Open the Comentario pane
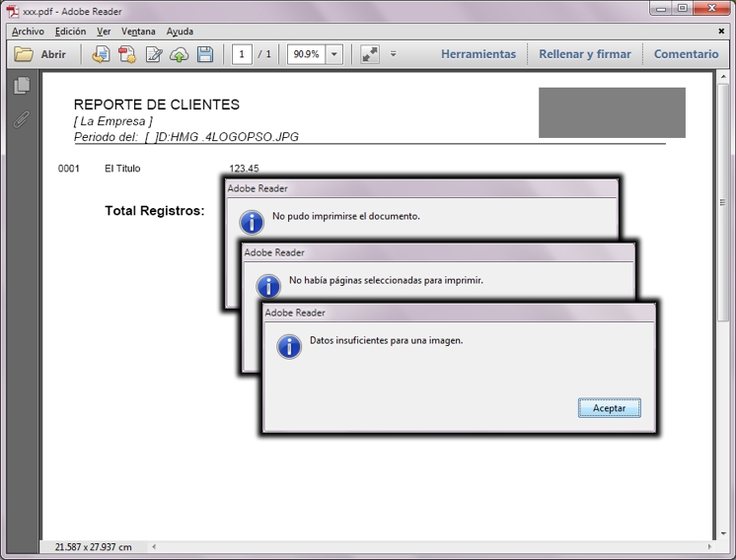The image size is (736, 560). pyautogui.click(x=686, y=54)
